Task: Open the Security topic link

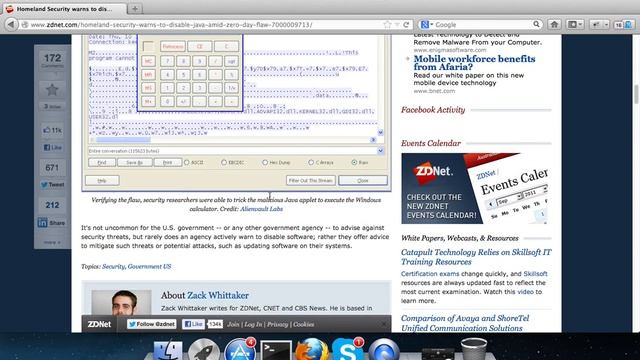Action: coord(113,266)
